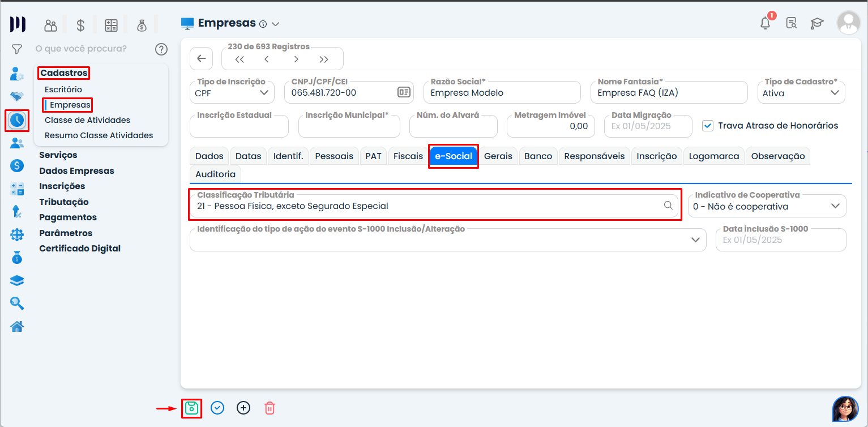The width and height of the screenshot is (868, 427).
Task: Switch to the Fiscais tab
Action: point(408,156)
